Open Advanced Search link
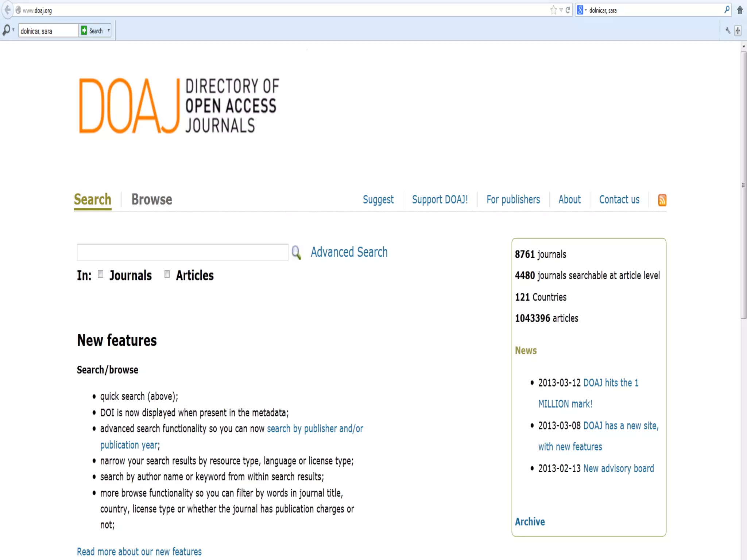This screenshot has height=560, width=747. tap(349, 252)
